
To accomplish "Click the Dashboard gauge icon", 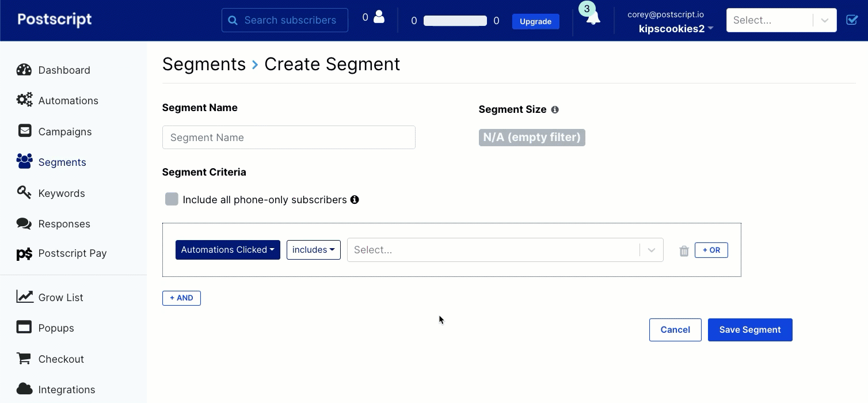I will [x=24, y=70].
